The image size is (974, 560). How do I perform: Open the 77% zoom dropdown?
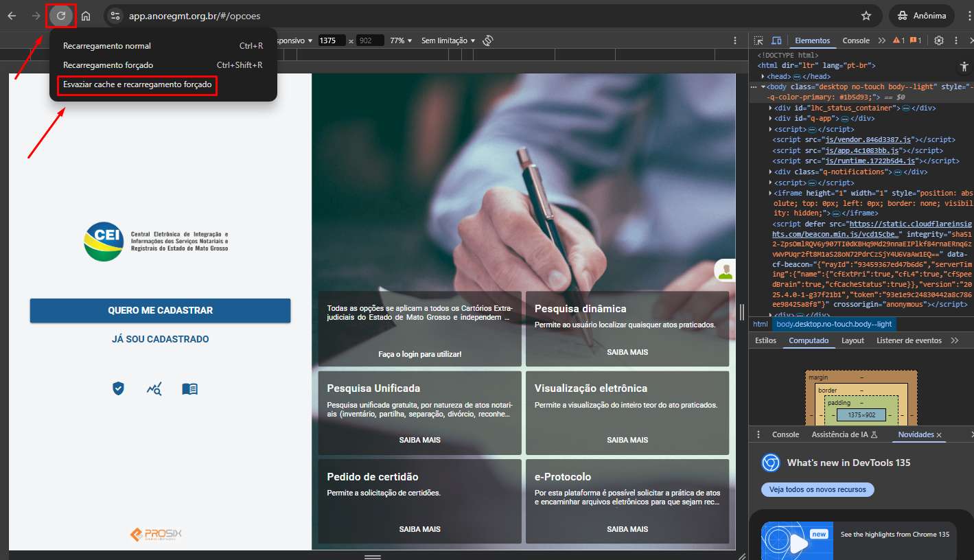point(401,40)
